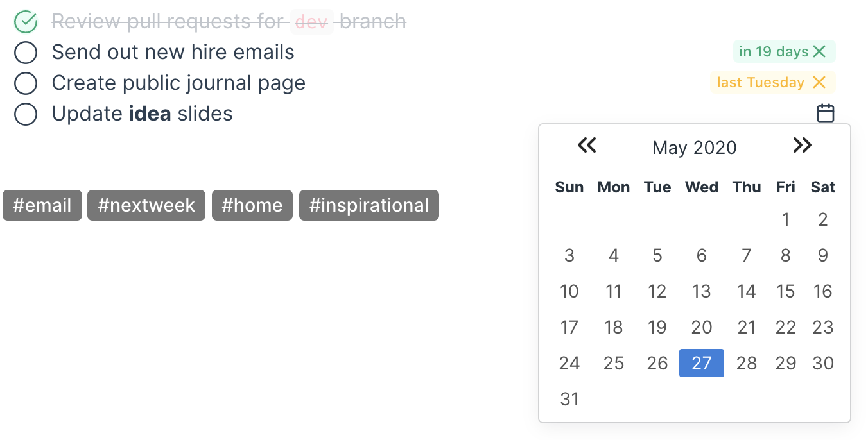Screen dimensions: 868x440
Task: Filter by #email tag
Action: pyautogui.click(x=42, y=205)
